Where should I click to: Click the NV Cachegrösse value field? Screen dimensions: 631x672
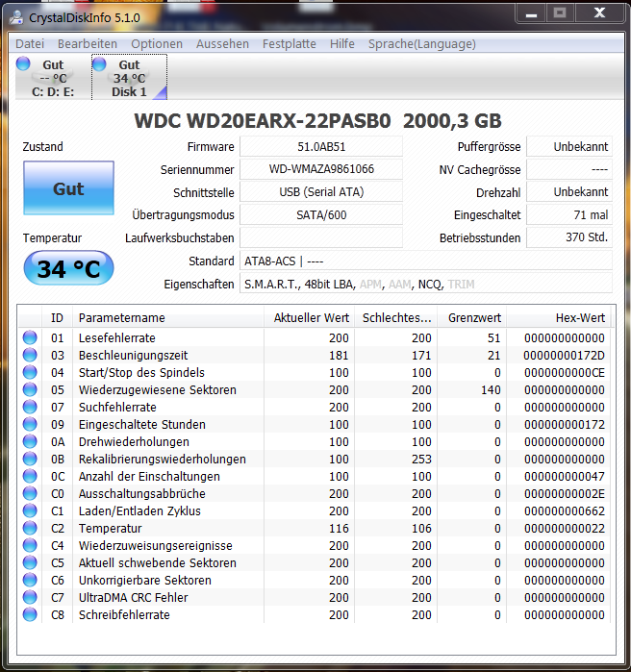pos(569,169)
